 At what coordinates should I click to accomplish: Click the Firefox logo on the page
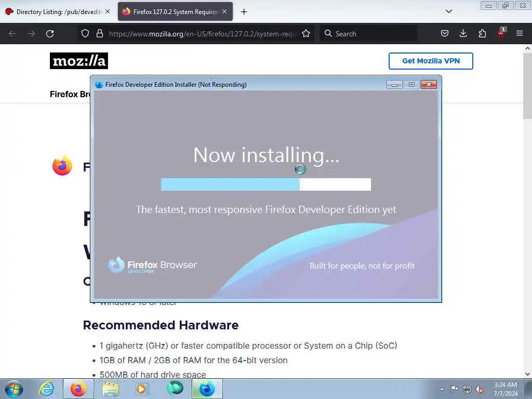tap(62, 166)
